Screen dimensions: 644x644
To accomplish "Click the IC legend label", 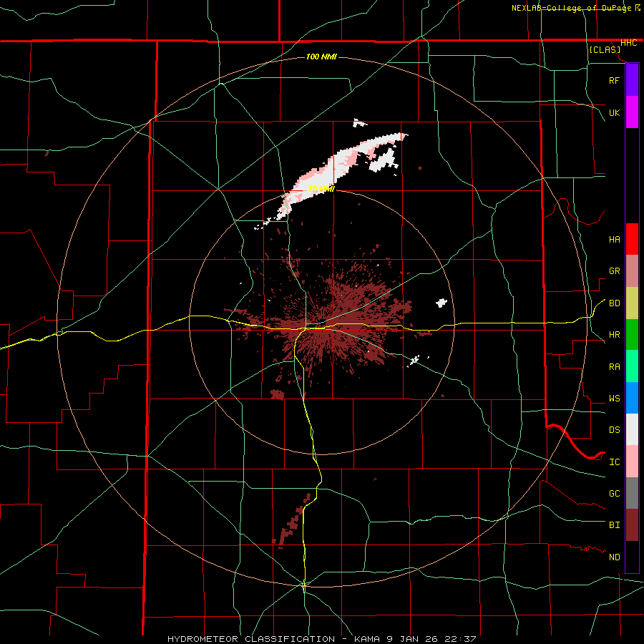I will [614, 462].
